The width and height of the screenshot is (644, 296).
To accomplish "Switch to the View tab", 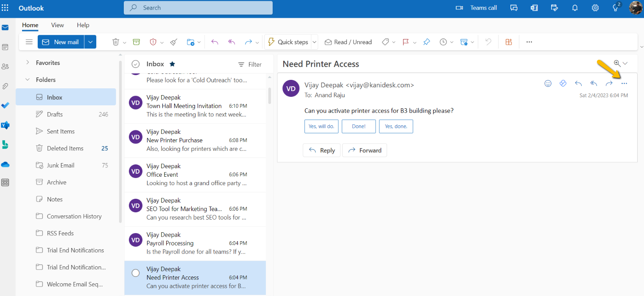I will [x=57, y=25].
